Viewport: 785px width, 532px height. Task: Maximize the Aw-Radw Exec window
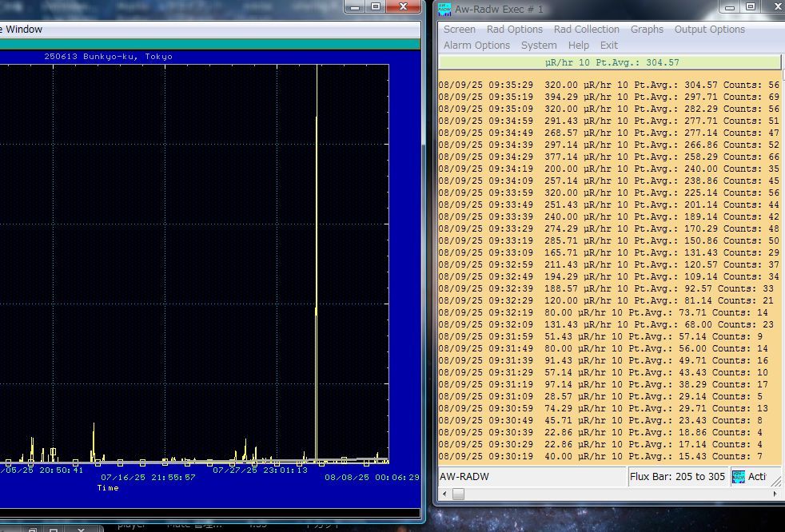point(750,7)
